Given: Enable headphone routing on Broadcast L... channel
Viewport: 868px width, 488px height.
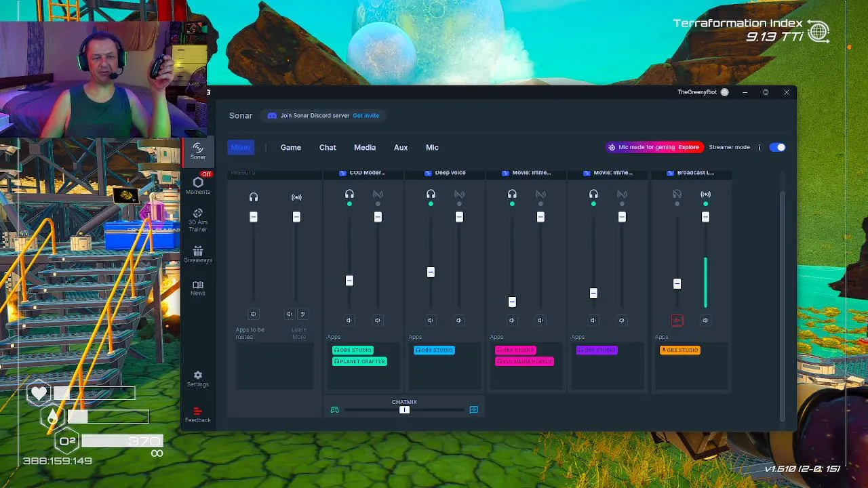Looking at the screenshot, I should [x=677, y=195].
